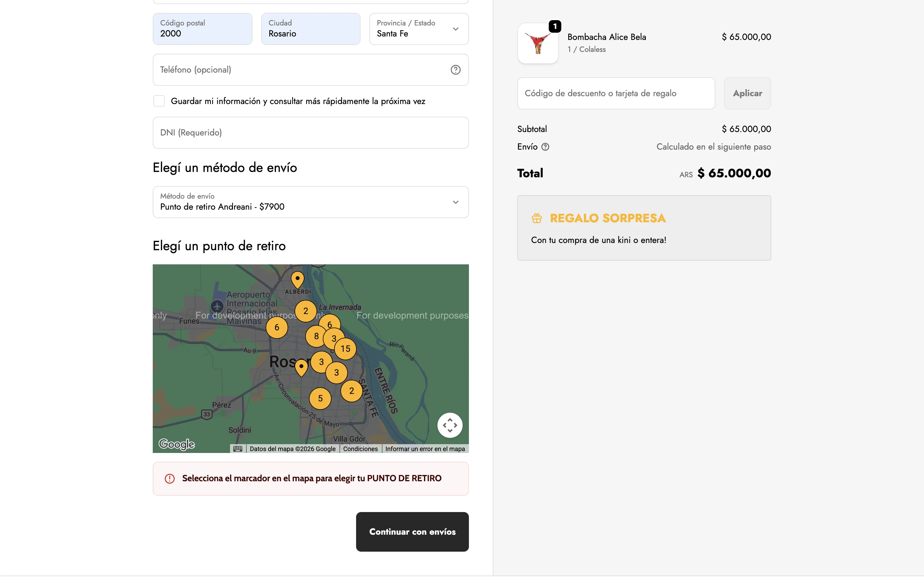Viewport: 924px width, 579px height.
Task: Click the Soldini label on the map
Action: [239, 430]
